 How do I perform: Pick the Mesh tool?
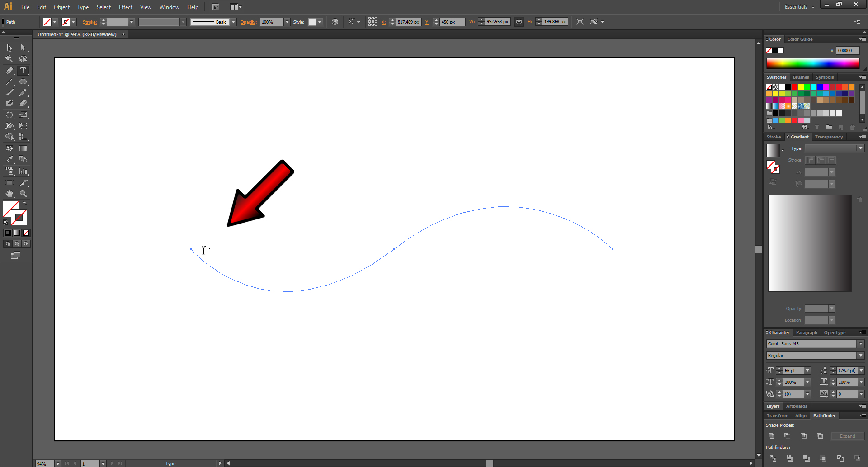[x=9, y=148]
